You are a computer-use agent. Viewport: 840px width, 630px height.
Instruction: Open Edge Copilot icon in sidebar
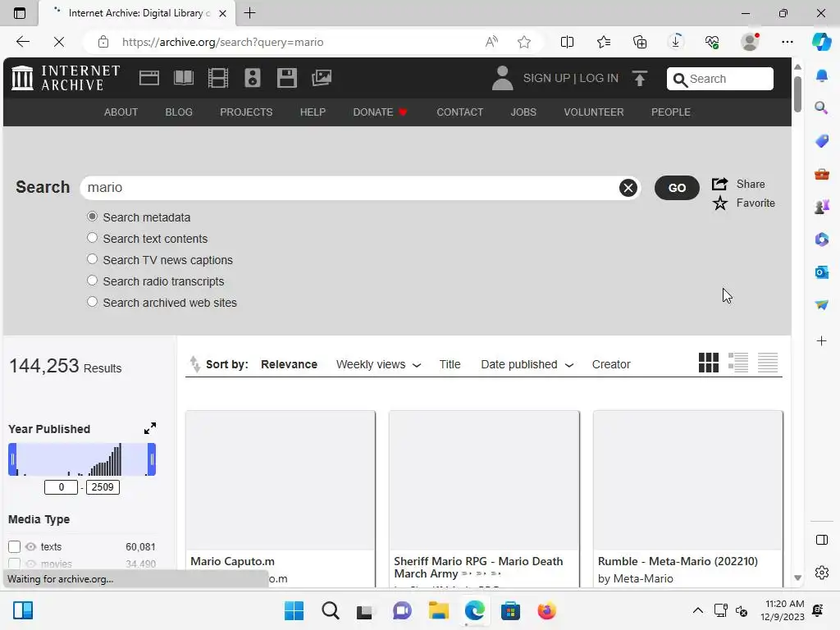[821, 42]
